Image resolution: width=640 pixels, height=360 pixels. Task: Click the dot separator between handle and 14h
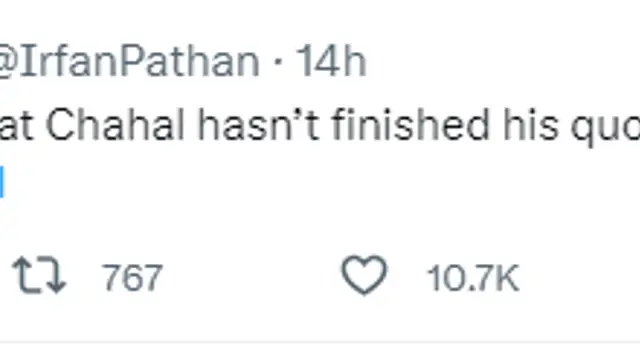coord(278,62)
